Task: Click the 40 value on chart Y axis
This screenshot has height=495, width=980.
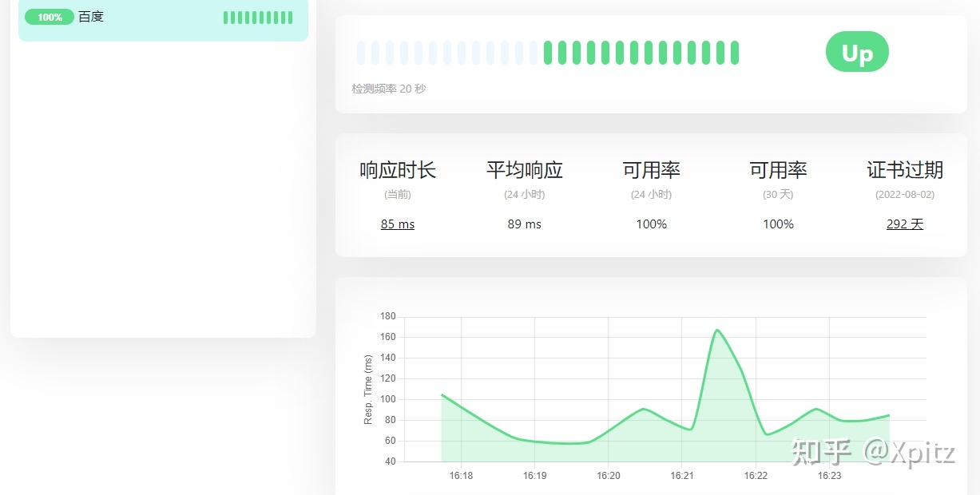Action: pos(391,461)
